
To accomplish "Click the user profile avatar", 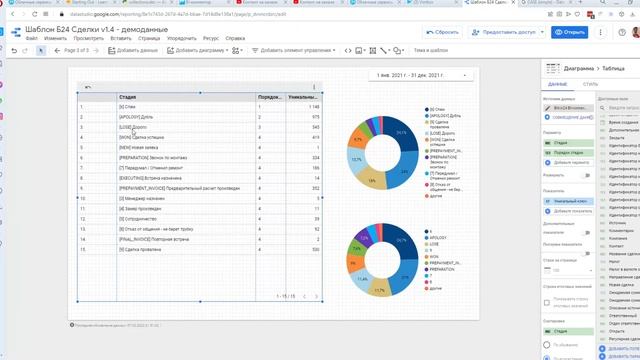I will point(636,32).
